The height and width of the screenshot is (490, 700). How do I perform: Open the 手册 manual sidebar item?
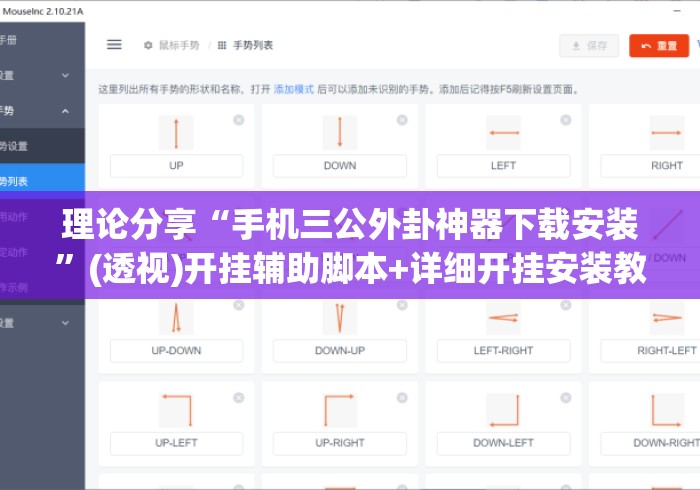pos(42,40)
